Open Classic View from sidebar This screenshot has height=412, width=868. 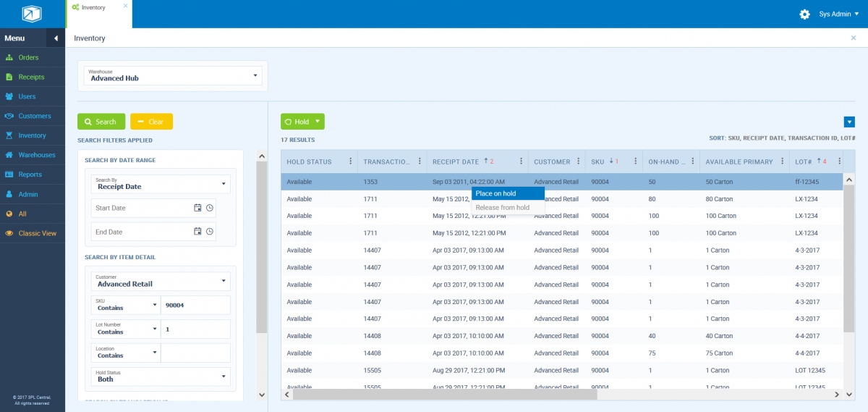tap(37, 233)
